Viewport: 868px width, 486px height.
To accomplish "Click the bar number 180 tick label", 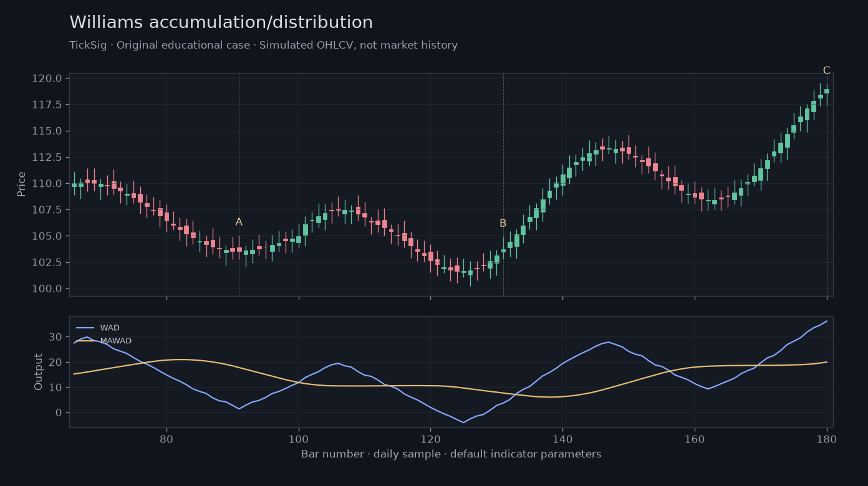I will [826, 438].
